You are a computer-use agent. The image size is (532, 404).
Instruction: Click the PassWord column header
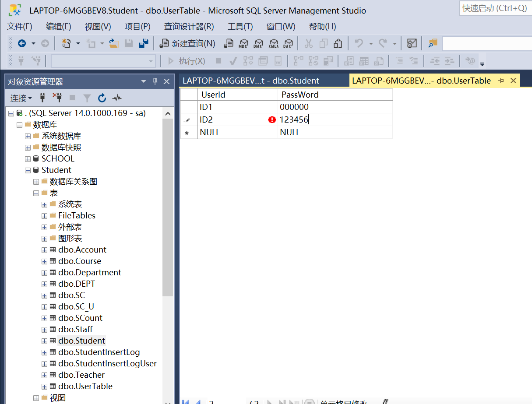335,95
